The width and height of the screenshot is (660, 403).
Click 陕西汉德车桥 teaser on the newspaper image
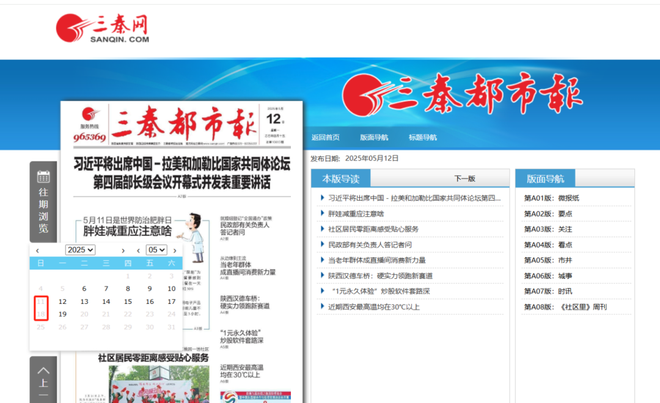click(x=245, y=302)
